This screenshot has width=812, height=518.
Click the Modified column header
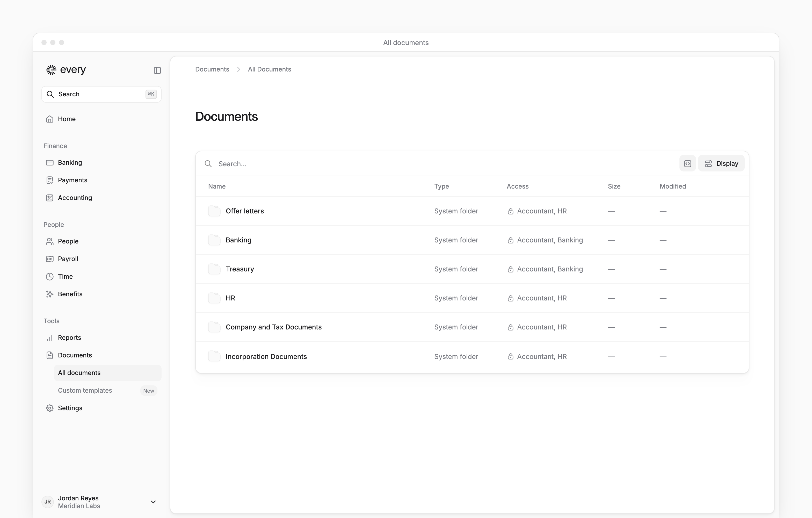point(673,186)
